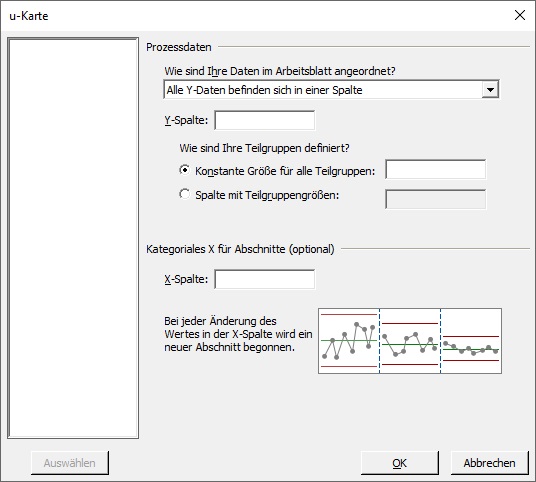Click the 'X-Spalte:' label

click(186, 279)
